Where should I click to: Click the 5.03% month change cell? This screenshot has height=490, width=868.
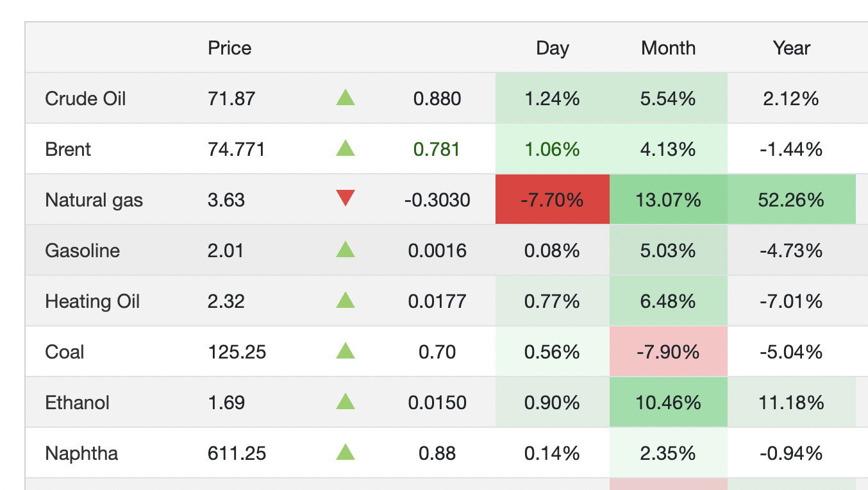tap(669, 250)
